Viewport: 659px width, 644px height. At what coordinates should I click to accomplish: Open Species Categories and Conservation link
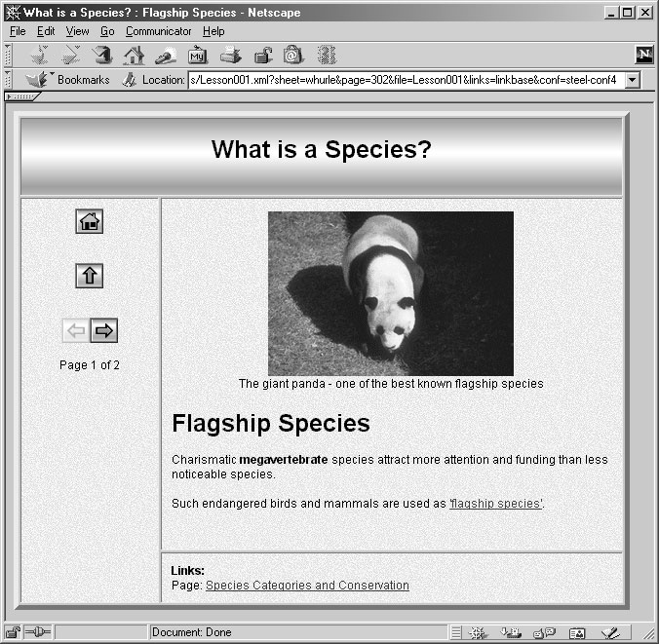click(307, 586)
